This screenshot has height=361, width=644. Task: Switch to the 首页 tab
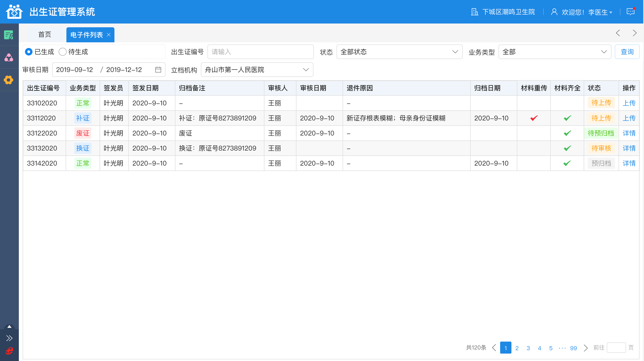click(x=45, y=34)
